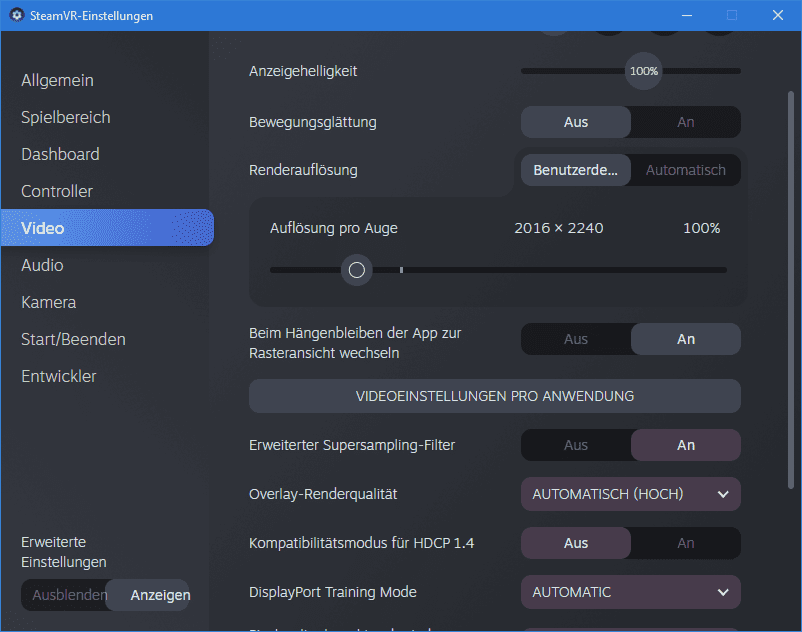Set Bewegungsglättung to Aus
This screenshot has height=632, width=802.
[576, 122]
